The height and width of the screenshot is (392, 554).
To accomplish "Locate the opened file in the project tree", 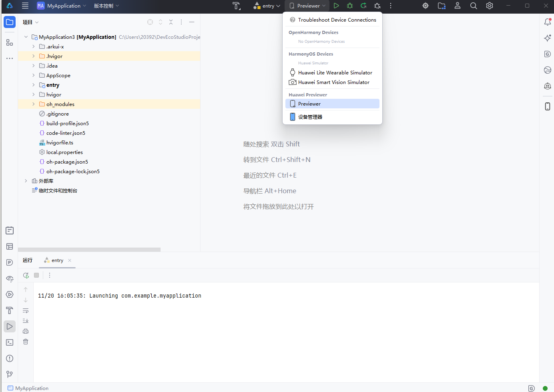I will coord(150,22).
